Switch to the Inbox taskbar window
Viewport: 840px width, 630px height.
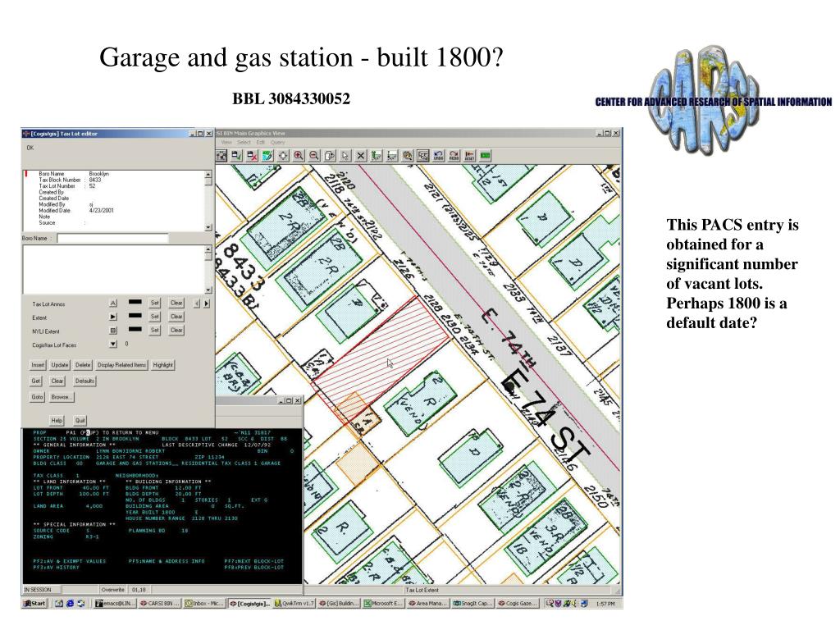(204, 603)
